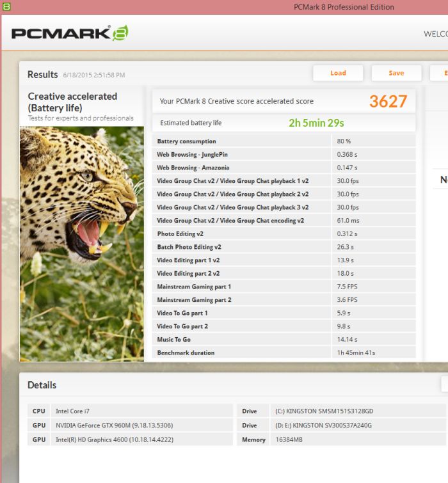Click the KINGSTON SMSM151S3128GD drive entry
This screenshot has height=483, width=448.
324,411
